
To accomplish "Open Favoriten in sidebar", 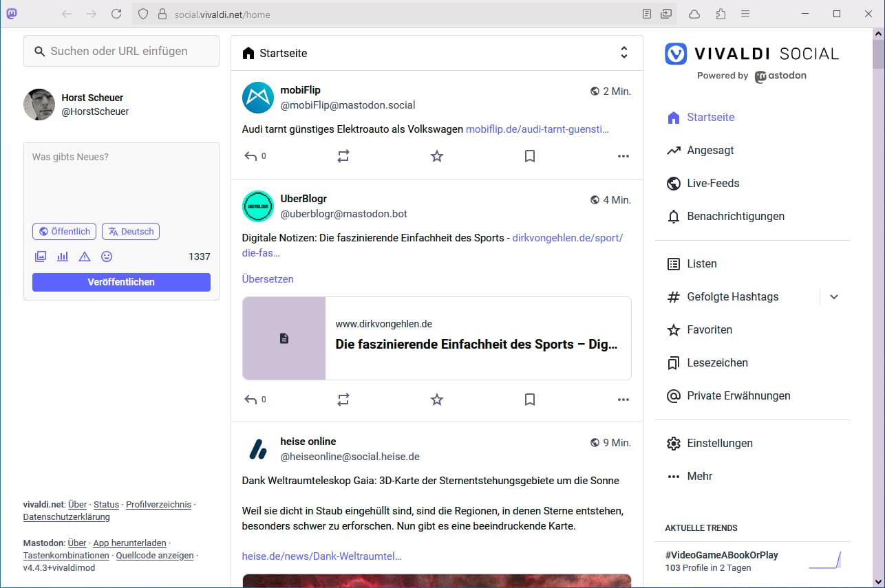I will click(x=699, y=329).
